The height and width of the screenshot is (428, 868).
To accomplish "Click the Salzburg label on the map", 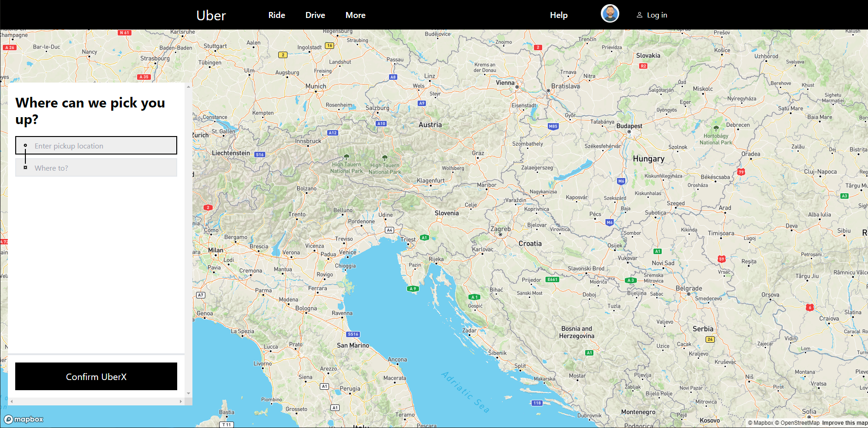I will point(377,108).
